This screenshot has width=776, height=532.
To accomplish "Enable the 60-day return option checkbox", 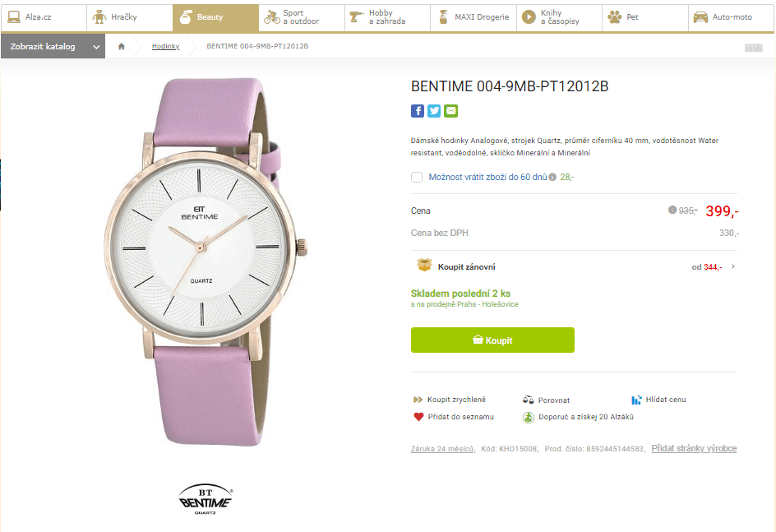I will point(417,177).
